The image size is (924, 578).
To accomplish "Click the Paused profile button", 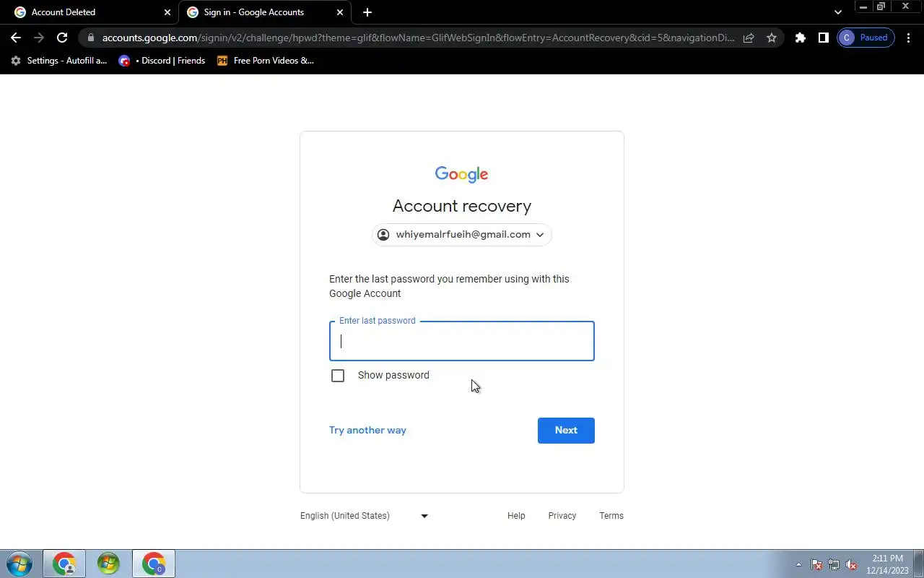I will click(866, 38).
